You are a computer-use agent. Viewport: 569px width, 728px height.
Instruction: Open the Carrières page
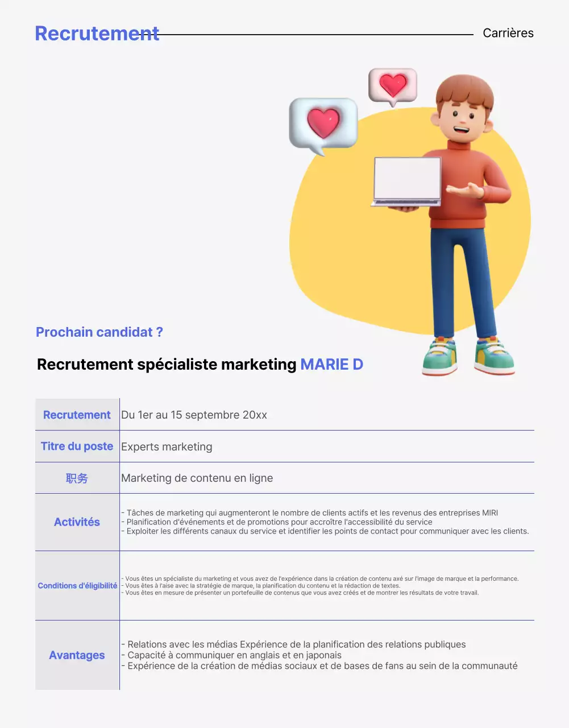pyautogui.click(x=508, y=33)
